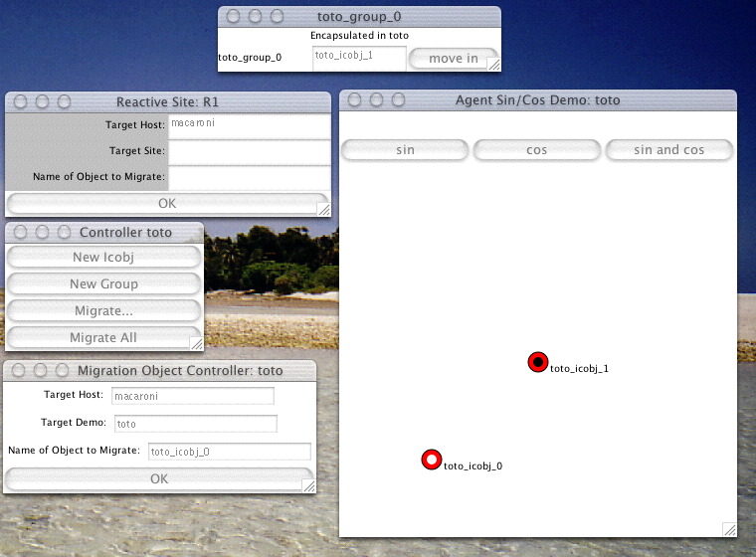Activate the 'sin and cos' button
Viewport: 756px width, 557px height.
pyautogui.click(x=669, y=150)
